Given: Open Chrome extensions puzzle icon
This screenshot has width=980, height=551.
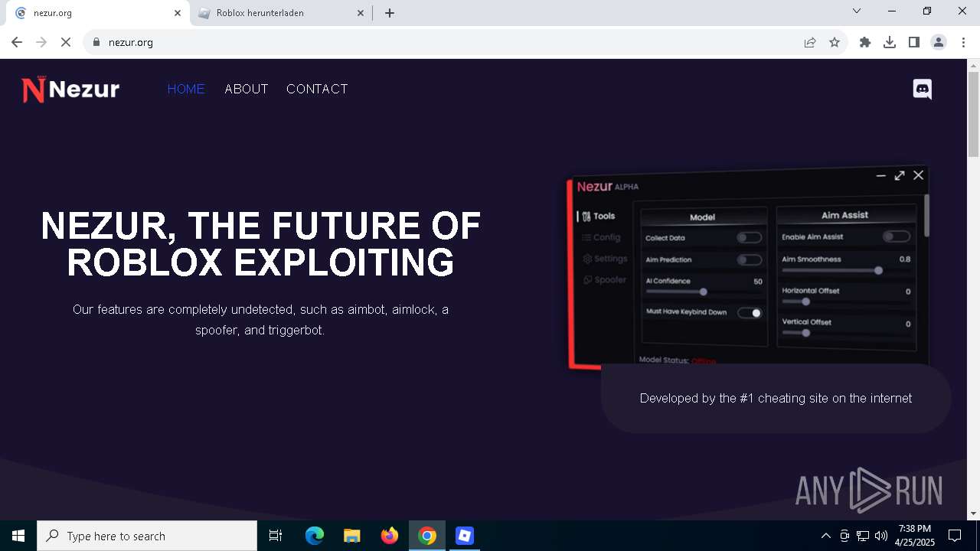Looking at the screenshot, I should click(865, 42).
